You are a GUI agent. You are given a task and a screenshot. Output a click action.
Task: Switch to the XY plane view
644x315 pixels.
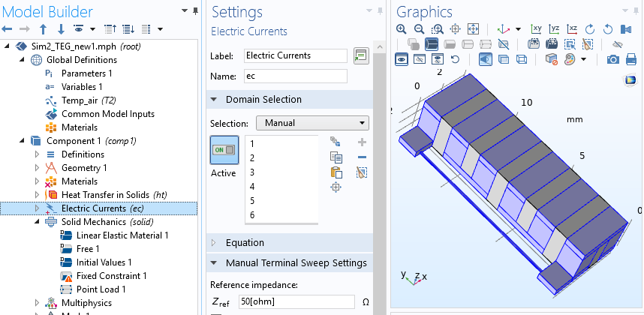pos(537,28)
